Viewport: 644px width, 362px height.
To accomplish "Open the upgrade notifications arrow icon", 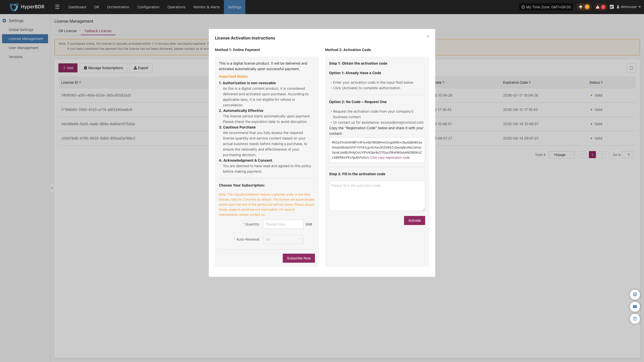I will (x=581, y=7).
